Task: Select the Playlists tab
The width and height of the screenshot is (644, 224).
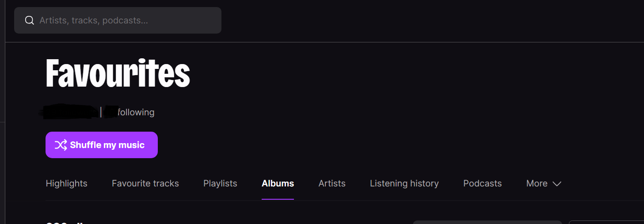Action: 220,183
